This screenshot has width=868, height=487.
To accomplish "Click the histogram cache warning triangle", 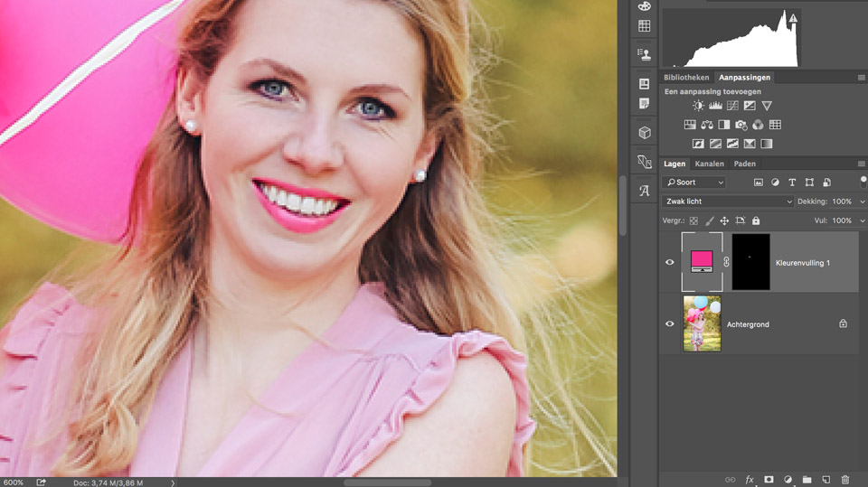I will 793,18.
